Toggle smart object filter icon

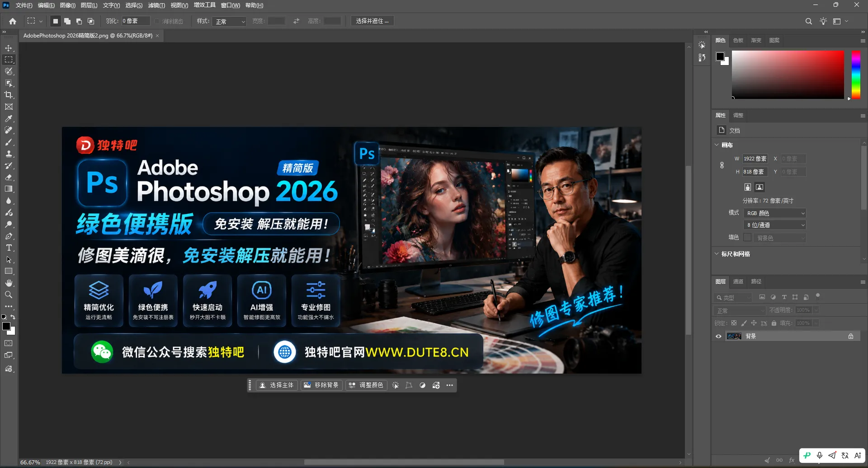[806, 297]
